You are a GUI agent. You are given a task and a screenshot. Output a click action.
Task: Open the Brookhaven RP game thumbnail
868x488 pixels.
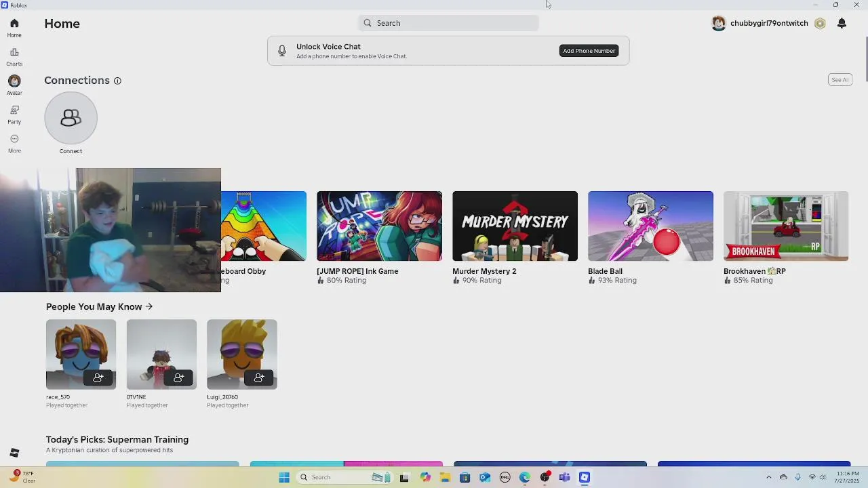[x=786, y=226]
